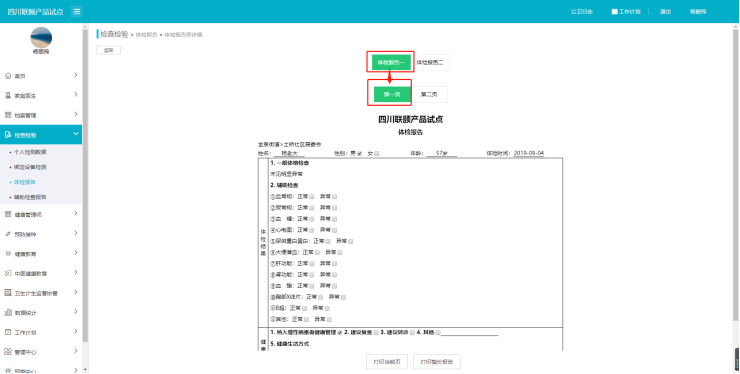The image size is (740, 374).
Task: Toggle the hamburger menu in the header
Action: [x=76, y=11]
